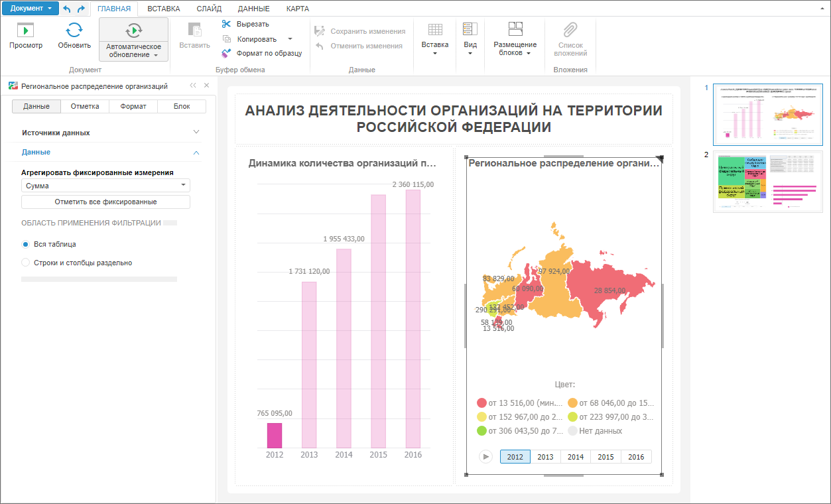Click the Обновить refresh icon
The height and width of the screenshot is (504, 831).
(74, 30)
